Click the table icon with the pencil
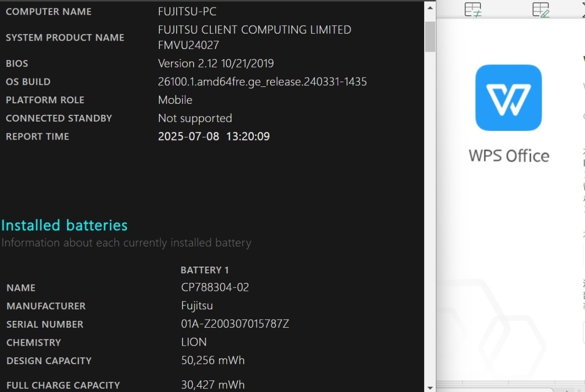585x392 pixels. click(x=541, y=9)
